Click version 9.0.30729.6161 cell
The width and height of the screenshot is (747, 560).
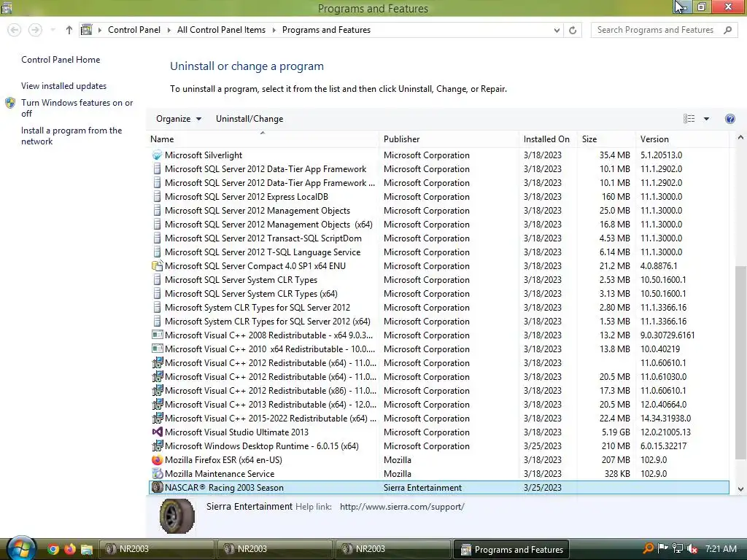point(667,335)
